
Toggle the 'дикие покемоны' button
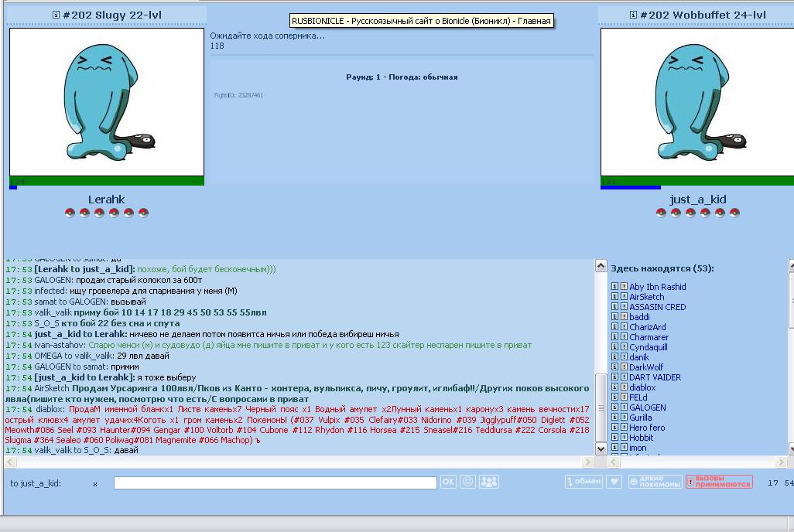click(x=655, y=482)
